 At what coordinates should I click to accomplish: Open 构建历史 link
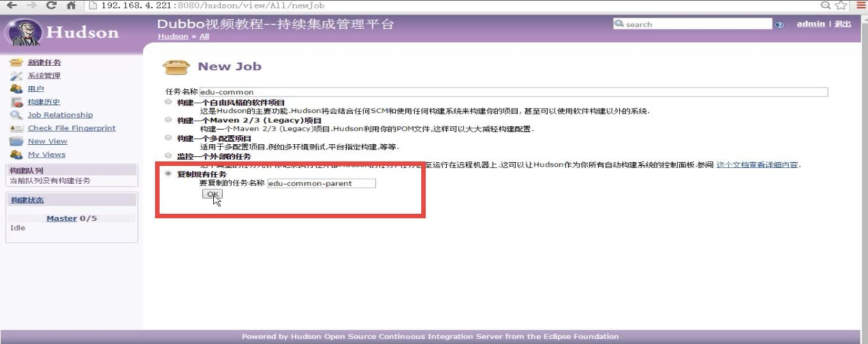click(44, 102)
